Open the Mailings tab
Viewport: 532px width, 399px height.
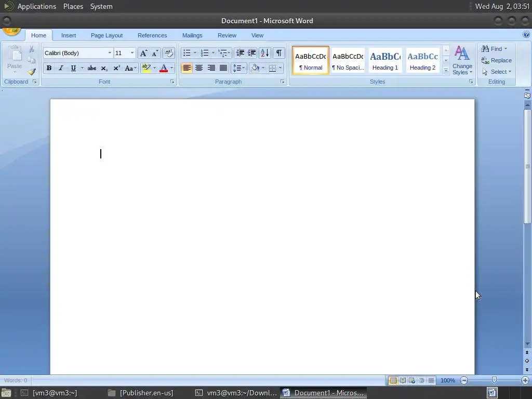(192, 35)
